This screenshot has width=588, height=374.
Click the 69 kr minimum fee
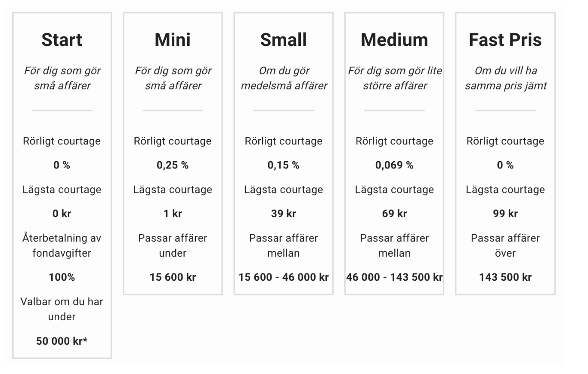(x=394, y=214)
